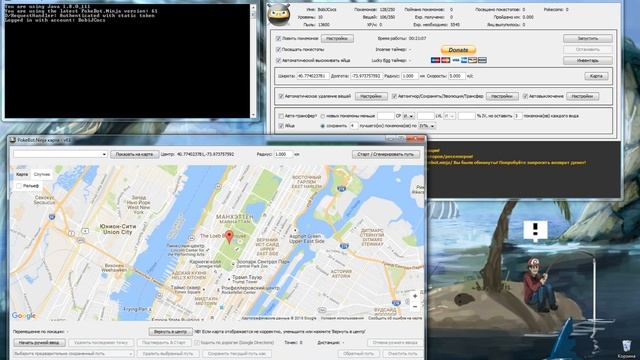
Task: Click the Запустить button
Action: click(587, 38)
